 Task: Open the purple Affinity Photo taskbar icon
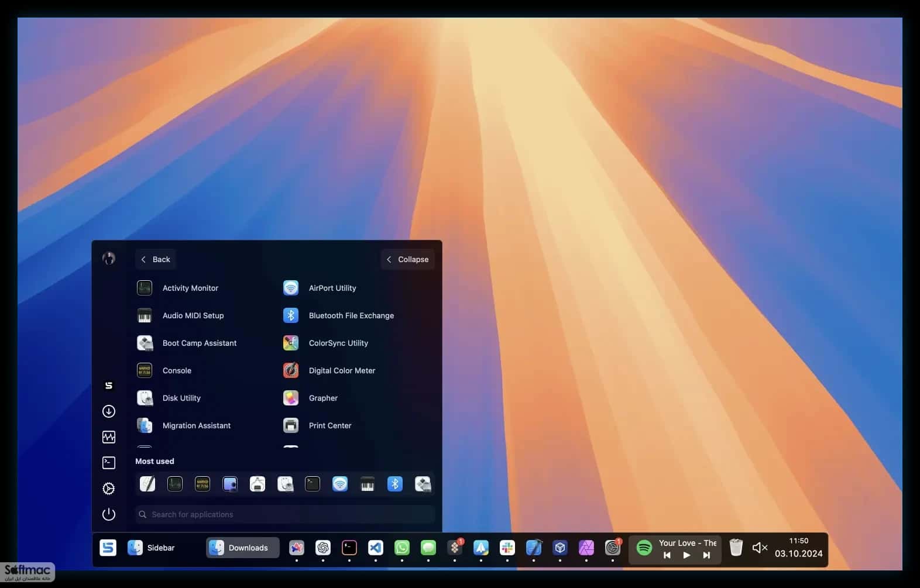point(586,548)
